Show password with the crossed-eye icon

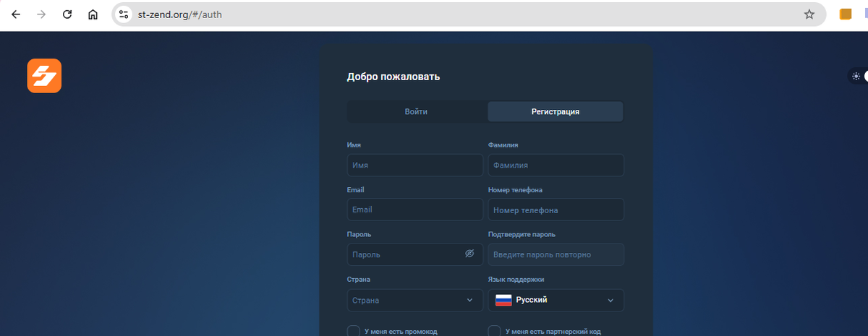[469, 254]
